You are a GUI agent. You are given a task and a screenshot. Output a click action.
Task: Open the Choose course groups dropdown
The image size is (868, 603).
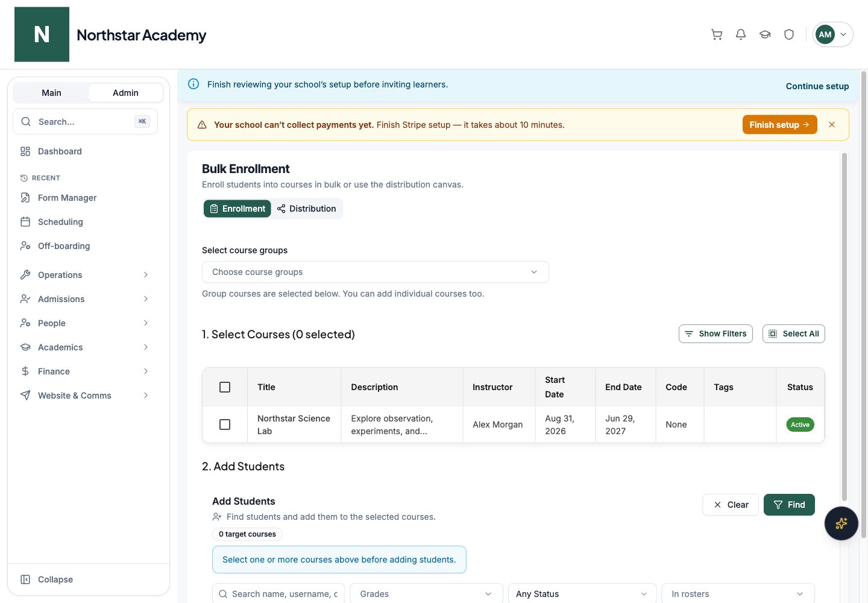coord(375,272)
